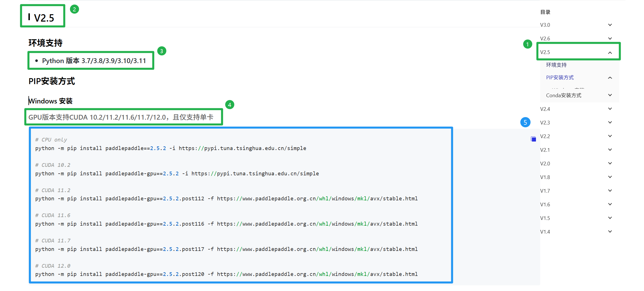Click the Windows 安装 subheading
The image size is (644, 291).
pos(51,101)
